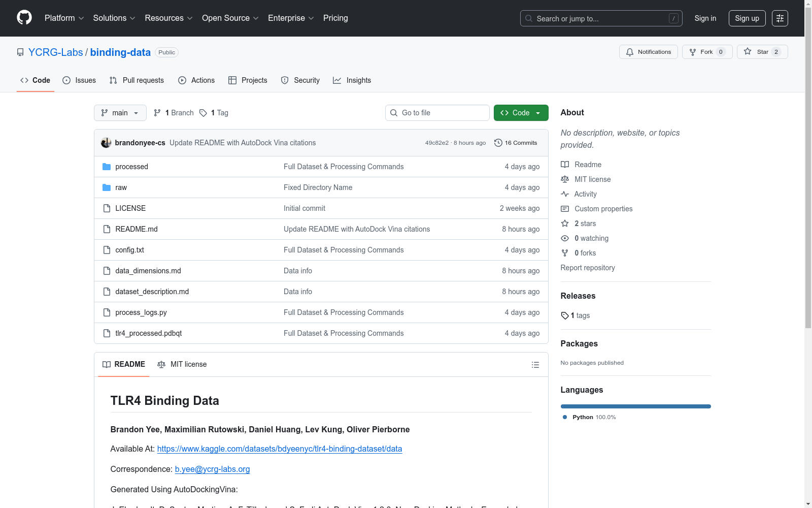Click the fork icon beside 0 forks

tap(565, 253)
